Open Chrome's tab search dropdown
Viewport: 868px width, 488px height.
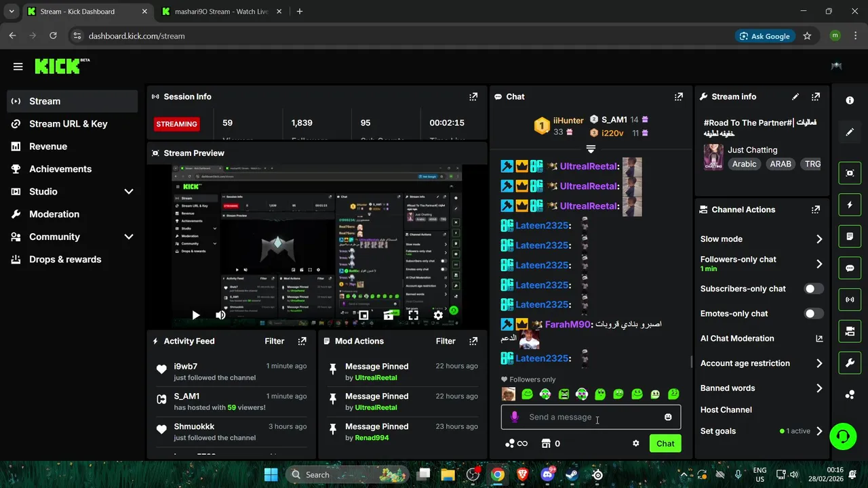click(x=11, y=12)
